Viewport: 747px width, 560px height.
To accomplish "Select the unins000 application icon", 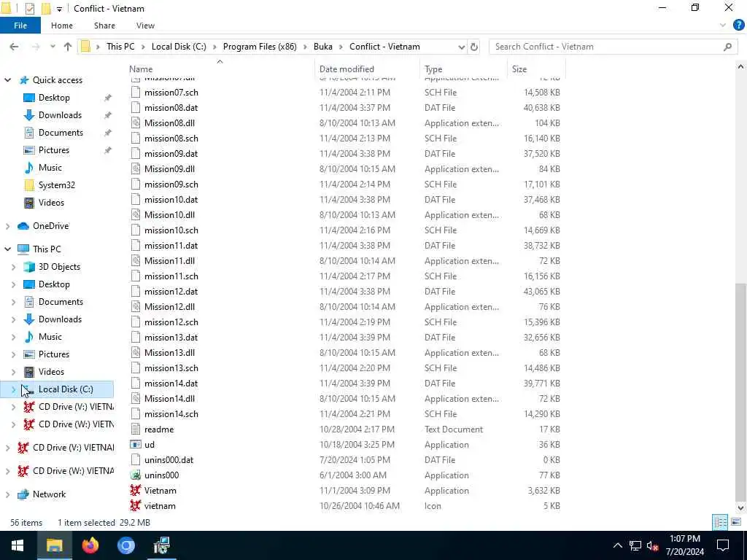I will 136,475.
